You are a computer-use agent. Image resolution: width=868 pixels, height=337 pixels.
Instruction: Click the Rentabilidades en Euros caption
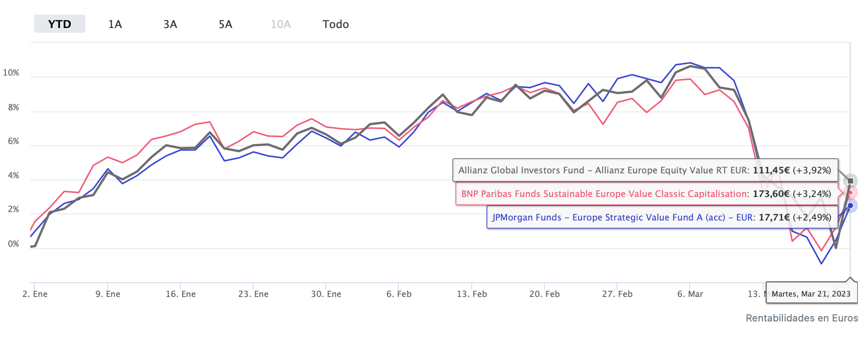[x=802, y=318]
